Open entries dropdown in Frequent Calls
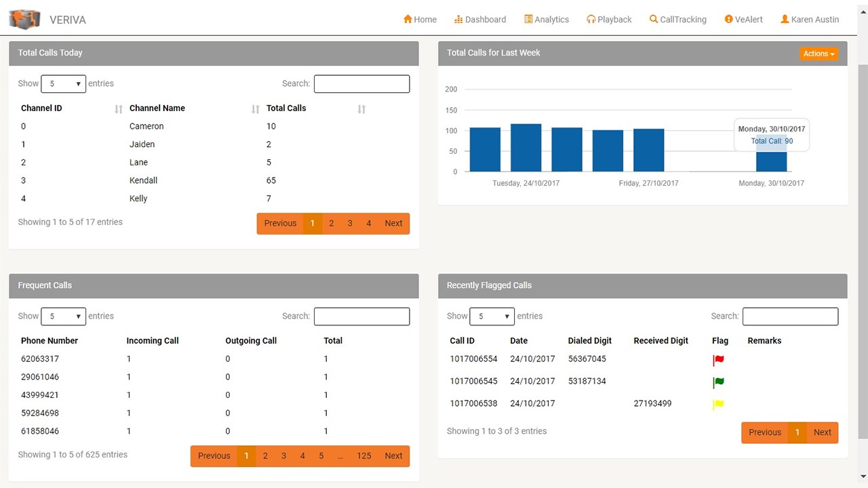 (63, 317)
